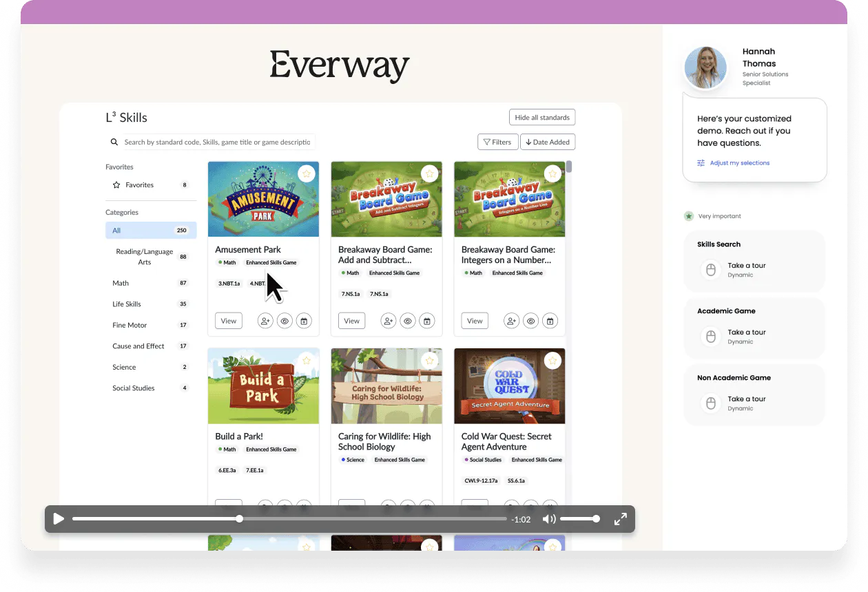Open the Amusement Park thumbnail
868x592 pixels.
click(263, 199)
